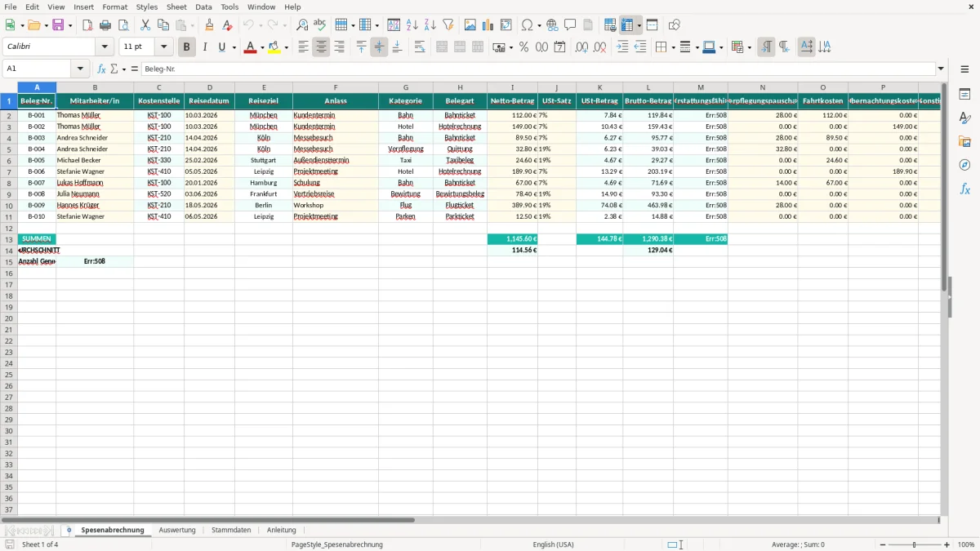Open Print Preview from the toolbar
Screen dimensions: 980x551
pos(123,25)
